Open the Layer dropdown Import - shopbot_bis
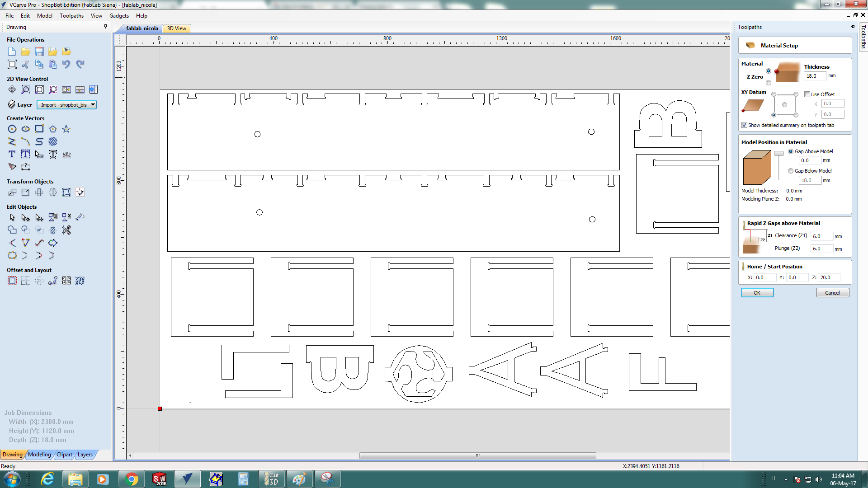The height and width of the screenshot is (488, 868). [66, 105]
